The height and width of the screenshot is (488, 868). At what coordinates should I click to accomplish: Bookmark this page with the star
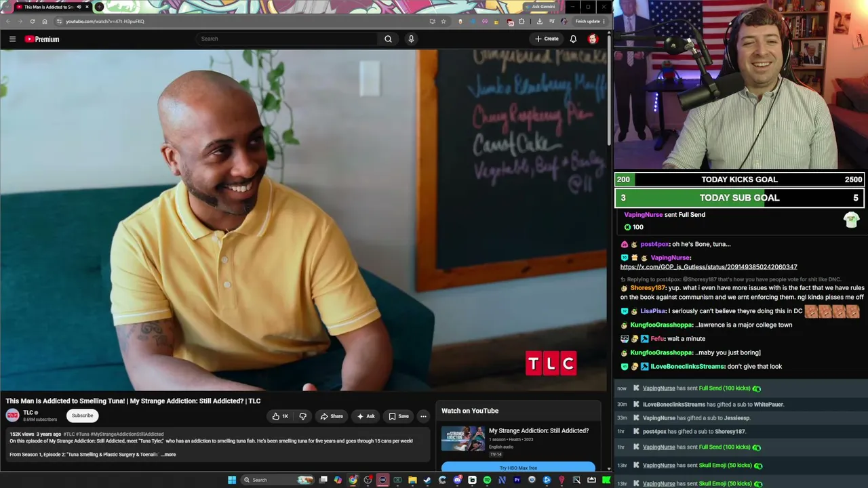pyautogui.click(x=443, y=21)
